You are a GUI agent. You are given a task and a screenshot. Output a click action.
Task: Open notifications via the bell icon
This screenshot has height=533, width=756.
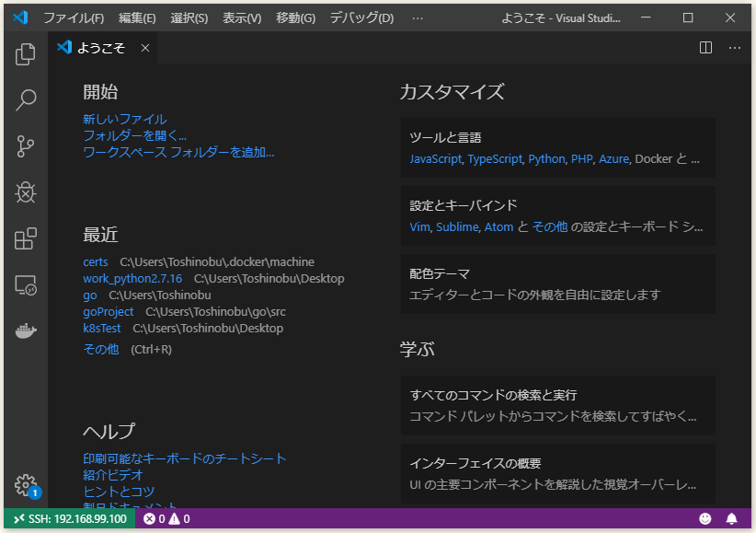pos(731,518)
